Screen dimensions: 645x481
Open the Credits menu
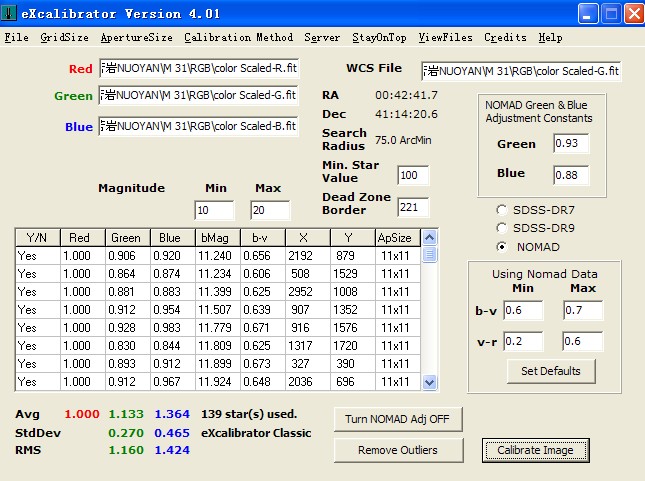tap(505, 37)
